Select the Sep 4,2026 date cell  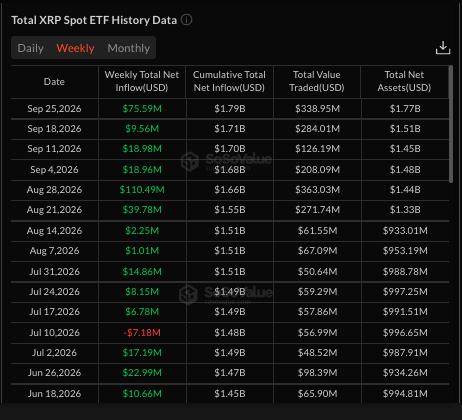54,170
